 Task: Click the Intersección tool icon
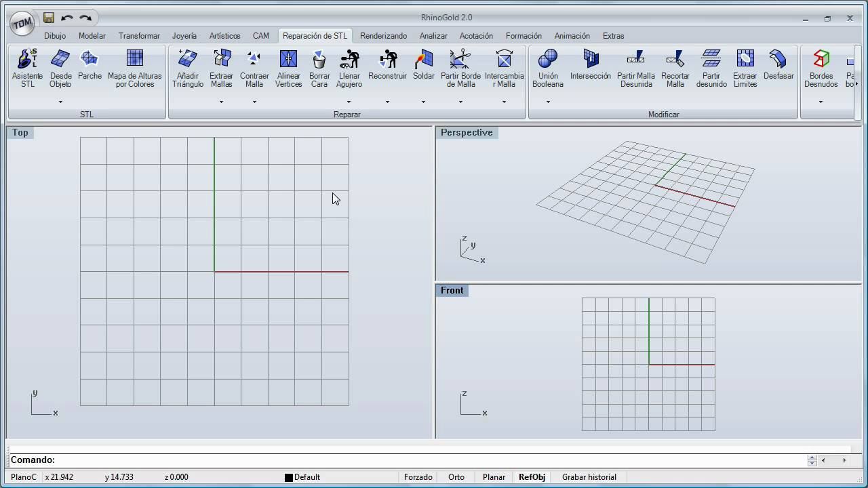(591, 64)
